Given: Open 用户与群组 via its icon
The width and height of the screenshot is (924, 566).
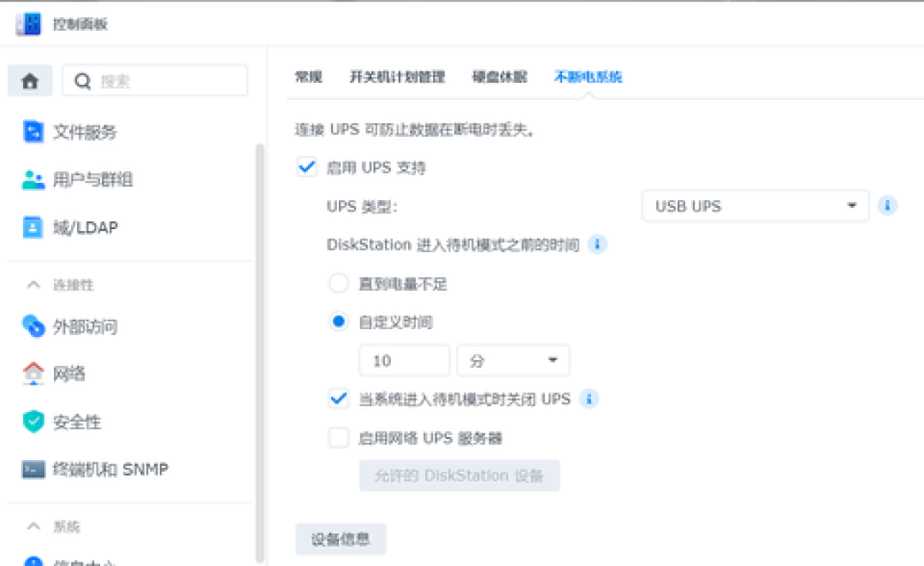Looking at the screenshot, I should point(33,180).
